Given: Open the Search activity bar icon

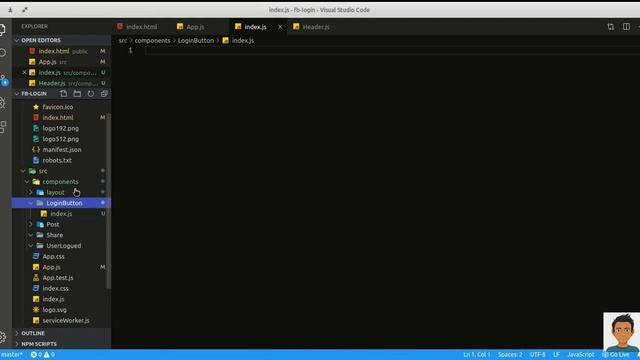Looking at the screenshot, I should [x=3, y=53].
